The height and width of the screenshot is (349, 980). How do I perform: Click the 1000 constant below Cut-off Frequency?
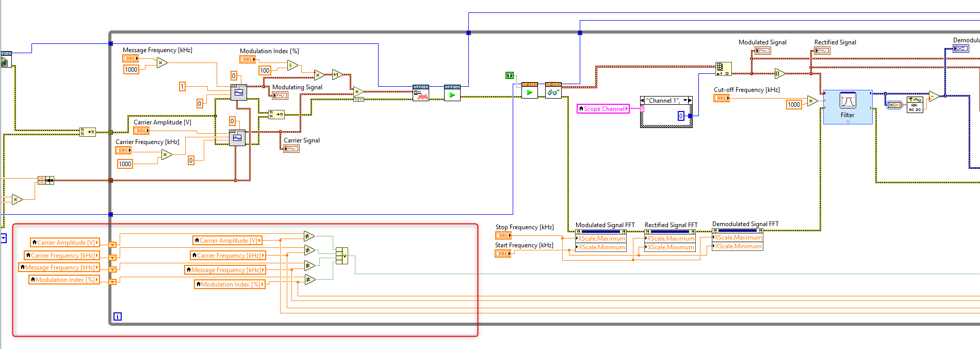click(x=794, y=105)
